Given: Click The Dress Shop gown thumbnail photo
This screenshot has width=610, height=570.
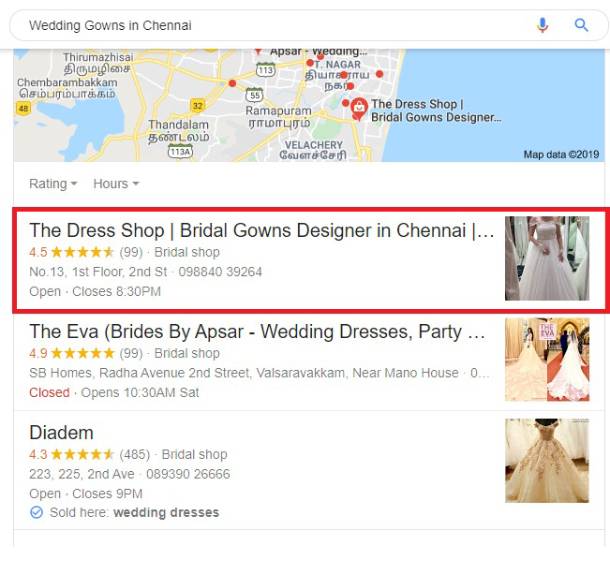Looking at the screenshot, I should pos(547,258).
